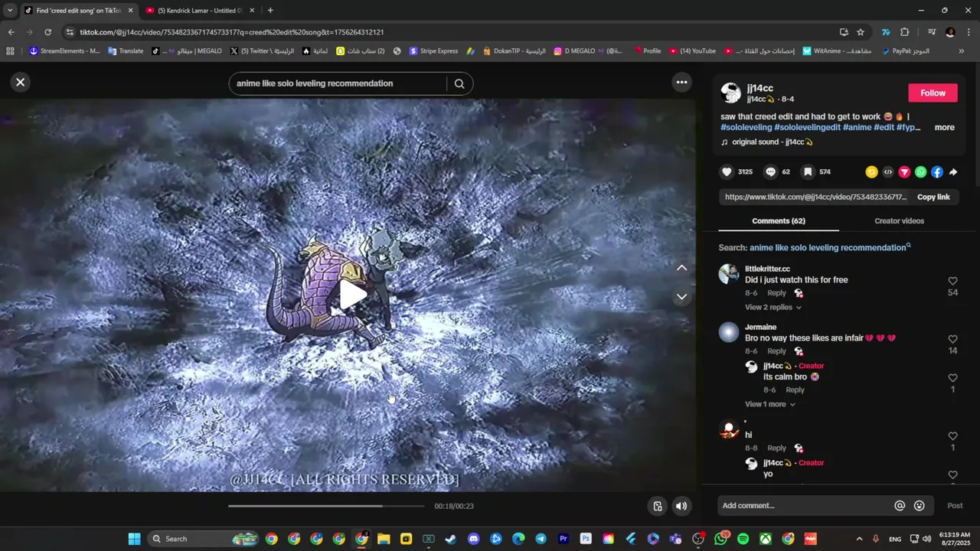Viewport: 980px width, 551px height.
Task: Click the search magnifier icon
Action: click(x=459, y=83)
